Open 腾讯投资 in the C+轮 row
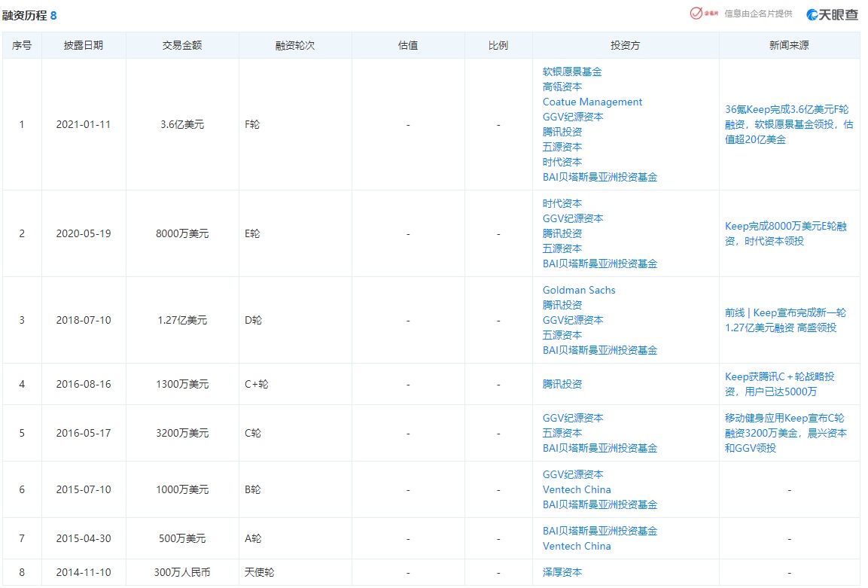Image resolution: width=868 pixels, height=588 pixels. [562, 384]
